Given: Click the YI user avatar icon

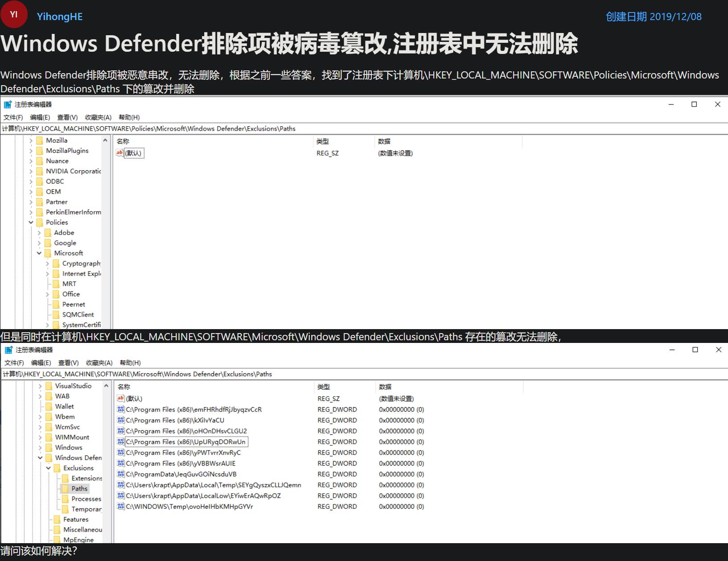Looking at the screenshot, I should [14, 15].
